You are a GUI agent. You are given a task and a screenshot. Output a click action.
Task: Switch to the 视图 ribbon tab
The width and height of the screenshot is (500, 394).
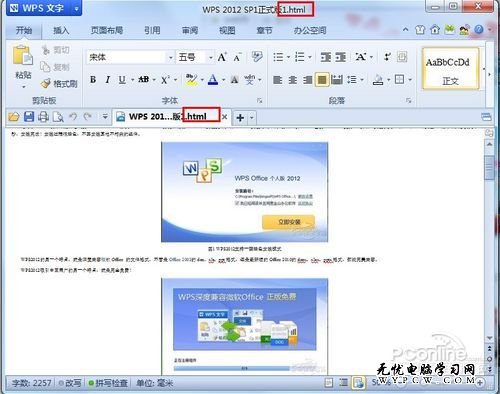(227, 30)
